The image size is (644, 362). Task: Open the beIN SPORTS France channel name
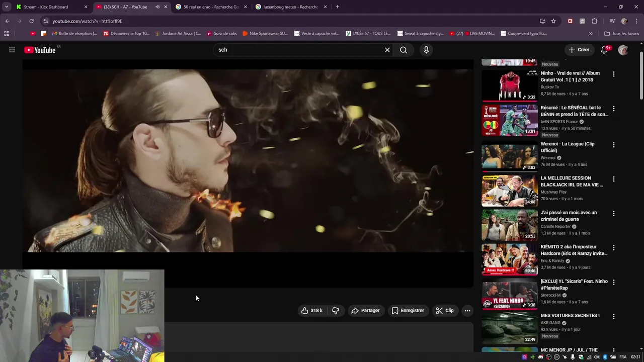(x=559, y=122)
